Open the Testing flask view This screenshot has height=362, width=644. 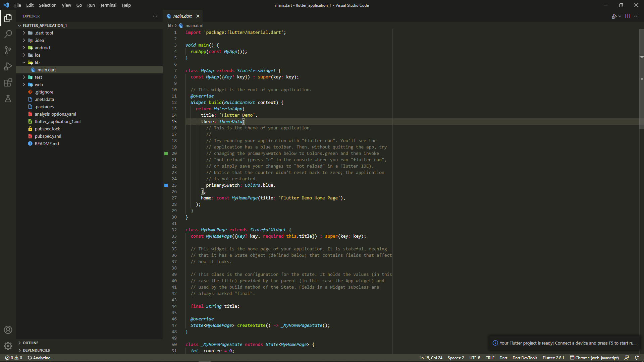pyautogui.click(x=8, y=99)
